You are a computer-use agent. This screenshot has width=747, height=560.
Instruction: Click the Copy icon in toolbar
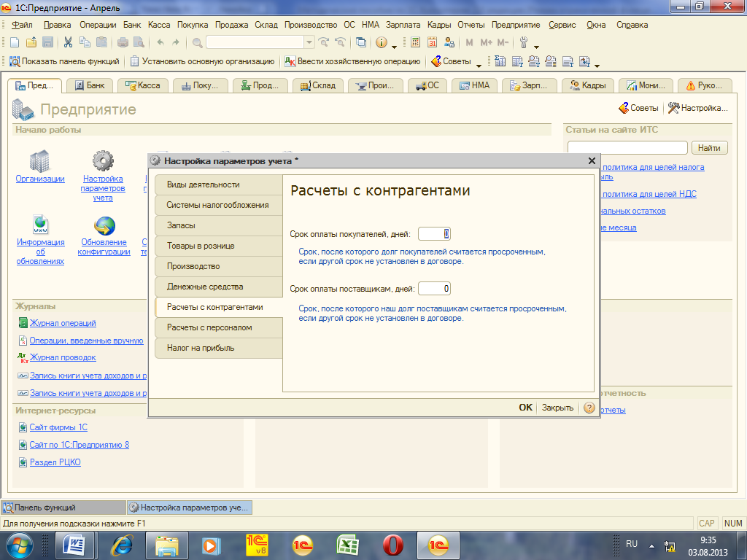(85, 42)
